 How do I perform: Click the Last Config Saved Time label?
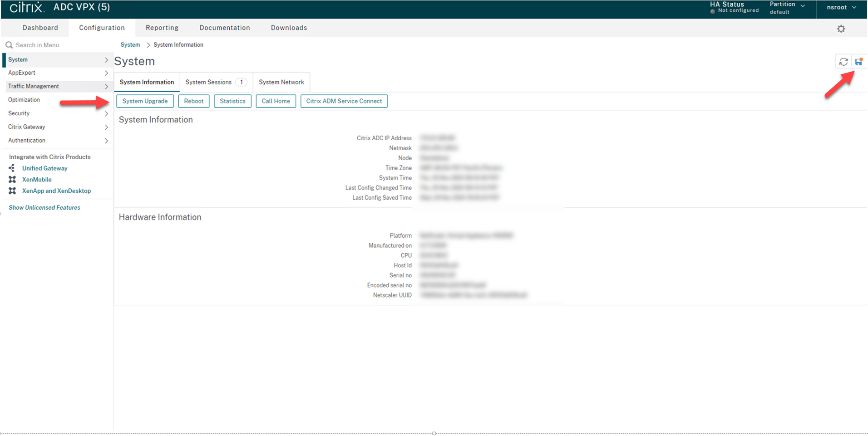[382, 197]
